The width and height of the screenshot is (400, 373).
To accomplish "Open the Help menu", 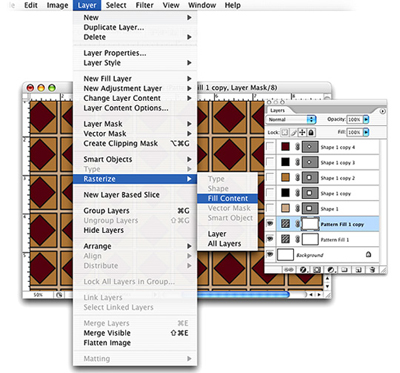I will pyautogui.click(x=233, y=5).
